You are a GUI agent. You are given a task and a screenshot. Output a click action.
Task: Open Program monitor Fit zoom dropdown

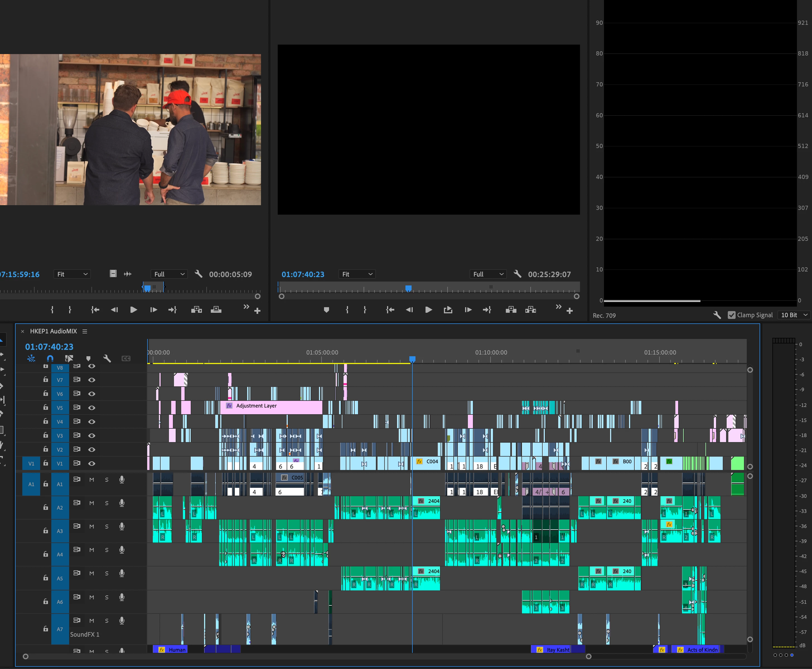(x=357, y=274)
